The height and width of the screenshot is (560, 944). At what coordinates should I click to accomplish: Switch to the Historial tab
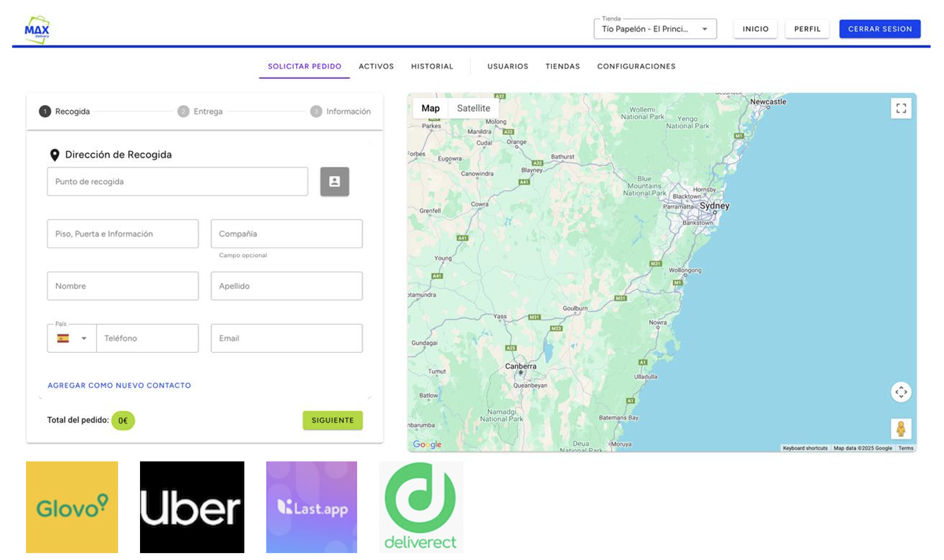tap(432, 66)
